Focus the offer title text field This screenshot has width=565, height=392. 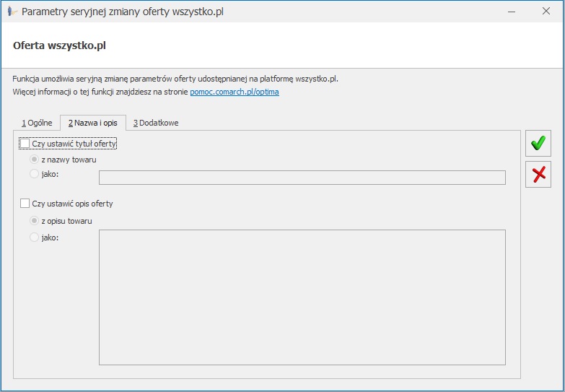(302, 178)
